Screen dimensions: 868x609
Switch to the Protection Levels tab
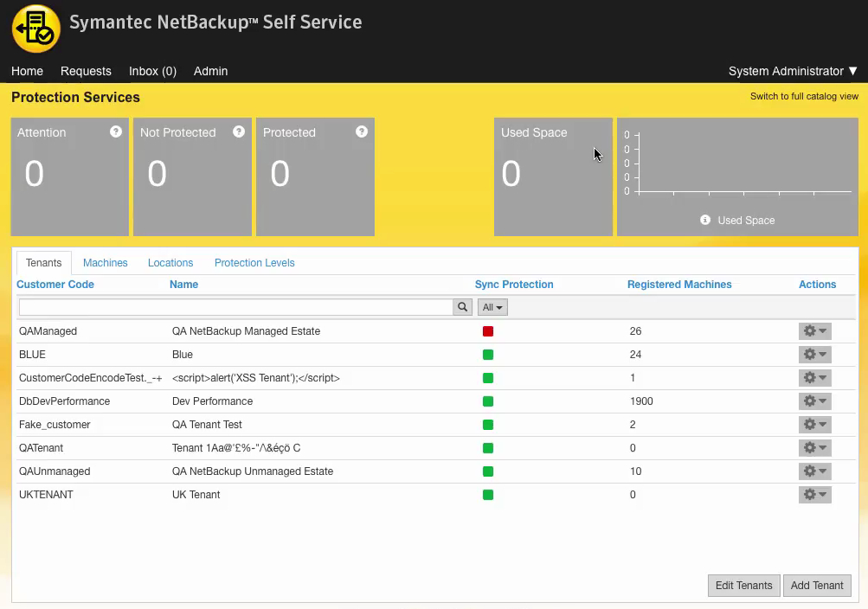[254, 263]
